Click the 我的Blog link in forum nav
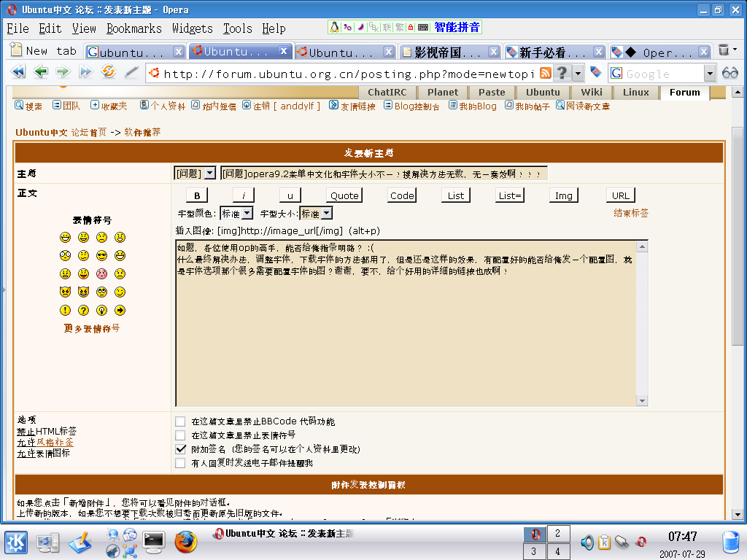 coord(473,106)
